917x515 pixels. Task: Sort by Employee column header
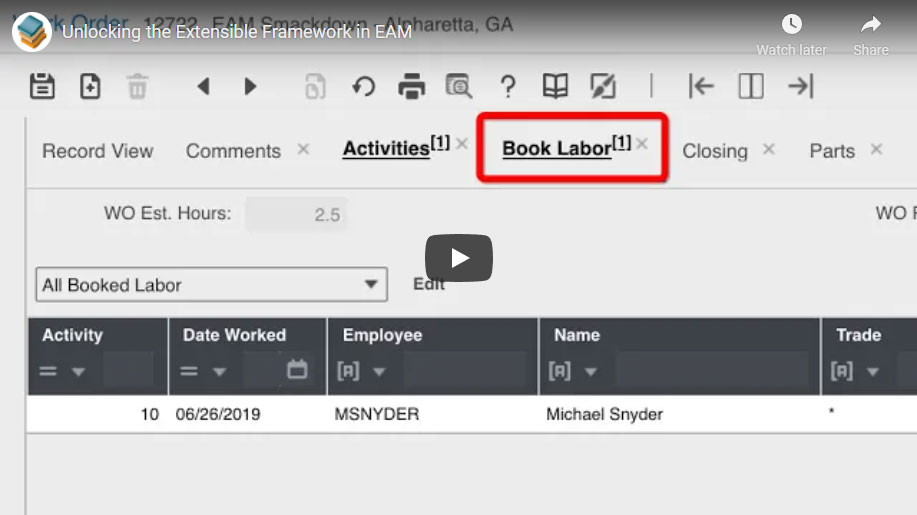point(382,335)
